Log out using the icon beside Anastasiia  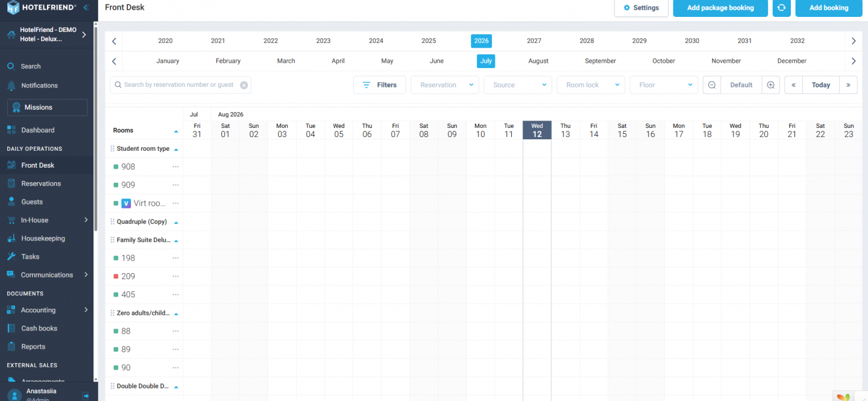click(86, 396)
